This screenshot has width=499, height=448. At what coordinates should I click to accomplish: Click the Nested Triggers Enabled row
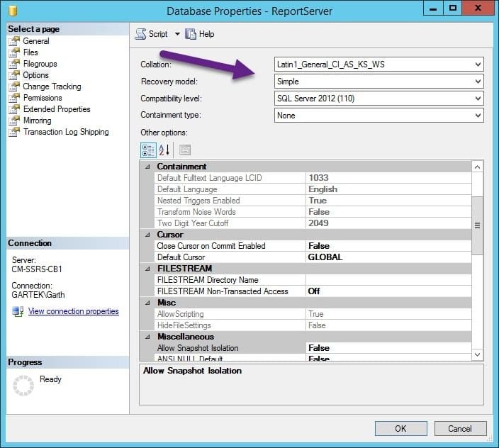click(313, 201)
